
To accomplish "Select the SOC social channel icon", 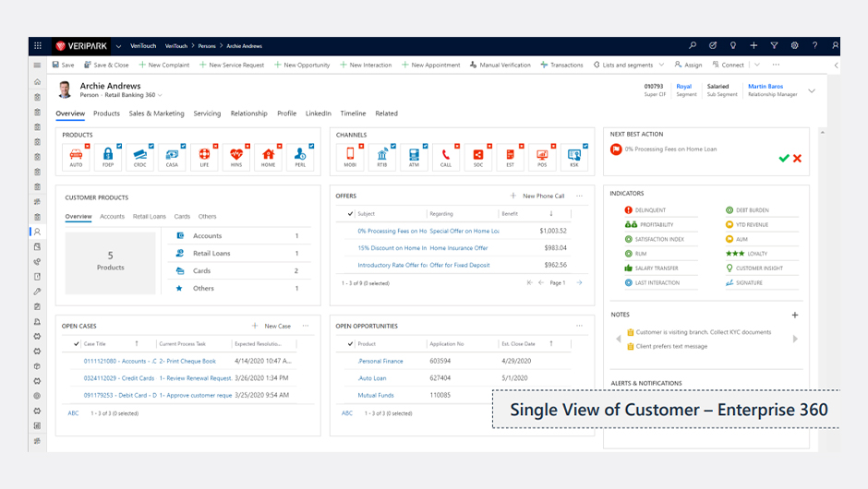I will tap(477, 157).
